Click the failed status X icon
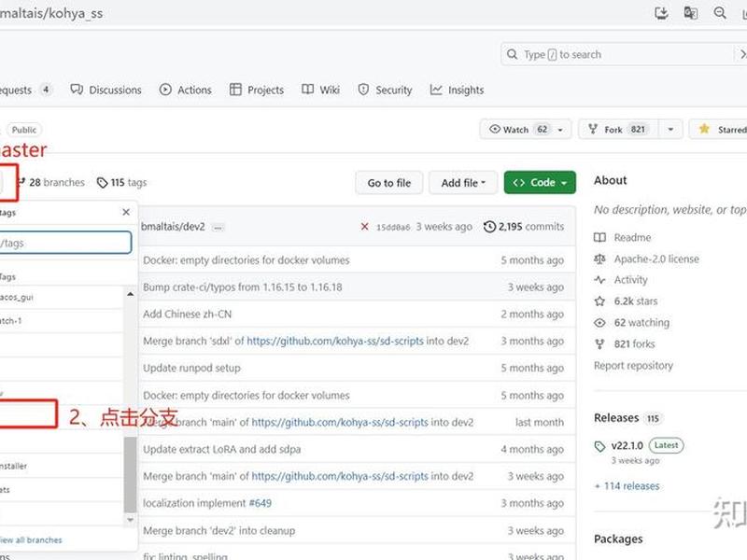 364,227
